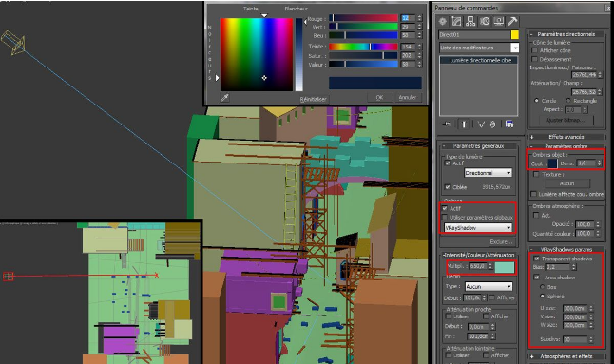Click Aucun texture map button
Screen dimensions: 614x364
point(566,183)
